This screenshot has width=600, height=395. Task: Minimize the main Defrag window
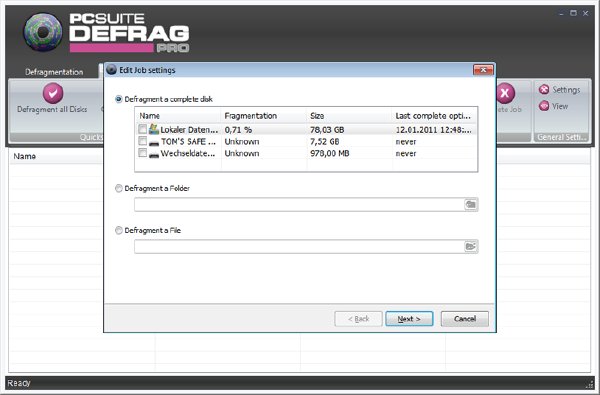[561, 14]
